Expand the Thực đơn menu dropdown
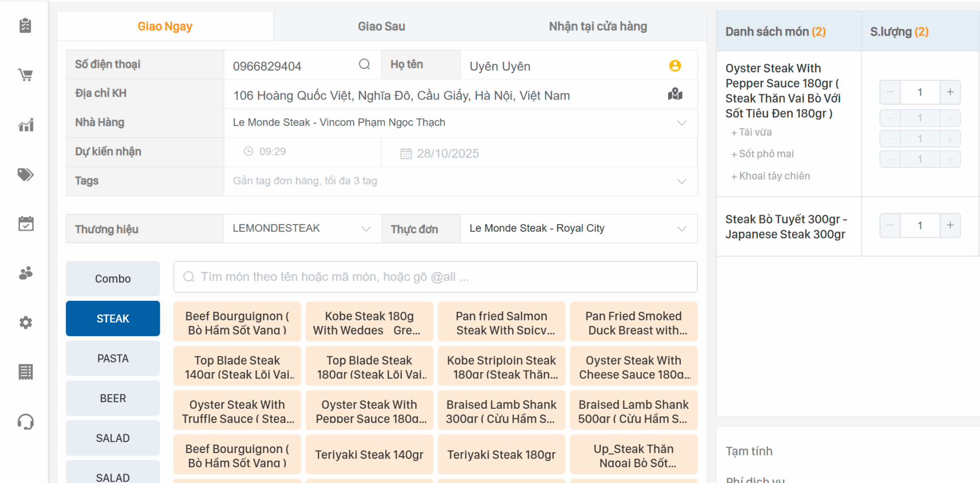Screen dimensions: 980x483 [x=681, y=229]
